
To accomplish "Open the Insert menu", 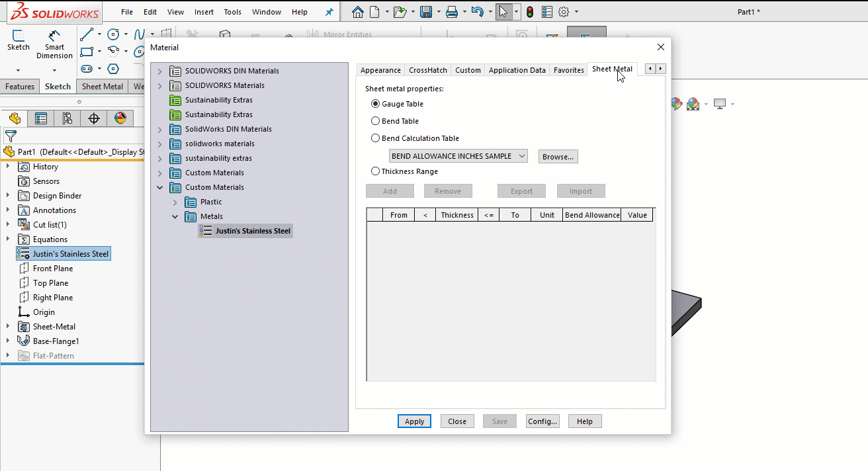I will tap(204, 12).
